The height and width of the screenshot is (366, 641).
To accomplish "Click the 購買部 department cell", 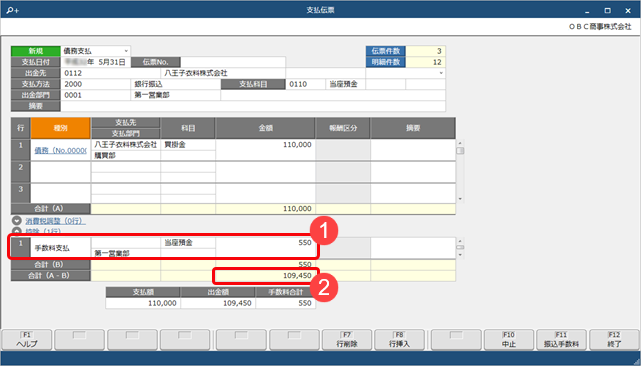I will tap(126, 155).
